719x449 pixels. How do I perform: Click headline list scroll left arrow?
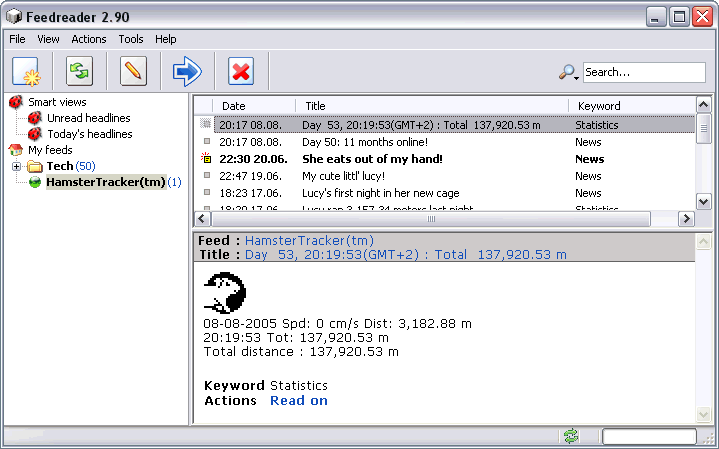[x=203, y=219]
